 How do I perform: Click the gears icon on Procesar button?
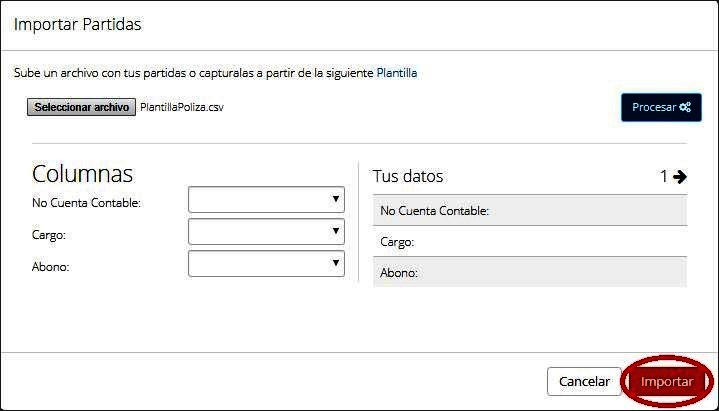coord(685,107)
